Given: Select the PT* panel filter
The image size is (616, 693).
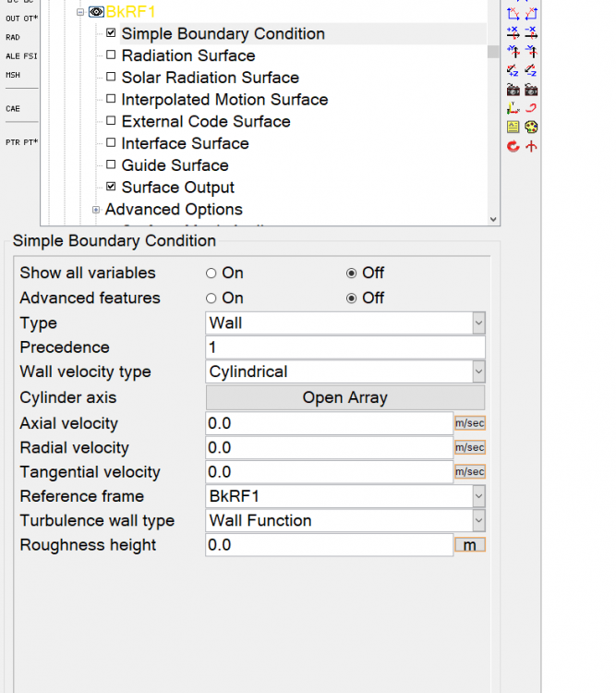Looking at the screenshot, I should [30, 142].
